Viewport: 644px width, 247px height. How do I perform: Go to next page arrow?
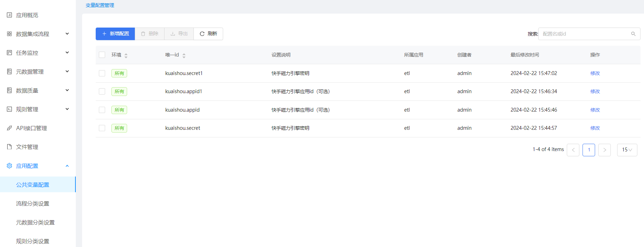(x=604, y=150)
